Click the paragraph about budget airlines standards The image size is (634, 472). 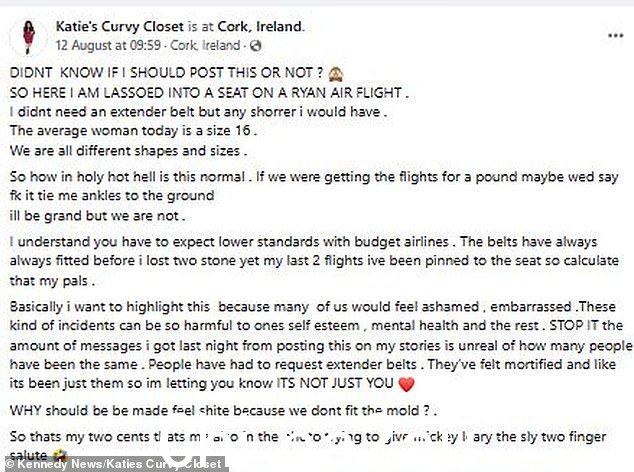pos(314,261)
